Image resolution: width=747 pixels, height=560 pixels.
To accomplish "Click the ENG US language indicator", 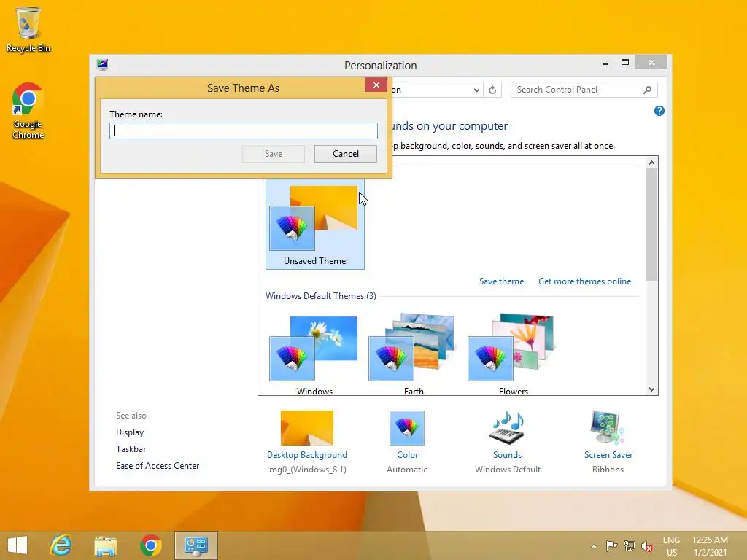I will (671, 546).
